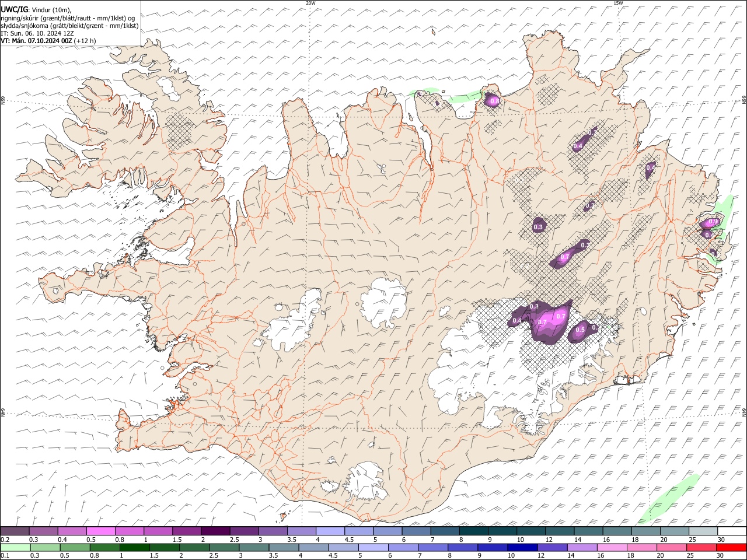
Task: Pick the dark purple top-row swatch starting at 2
Action: (215, 531)
